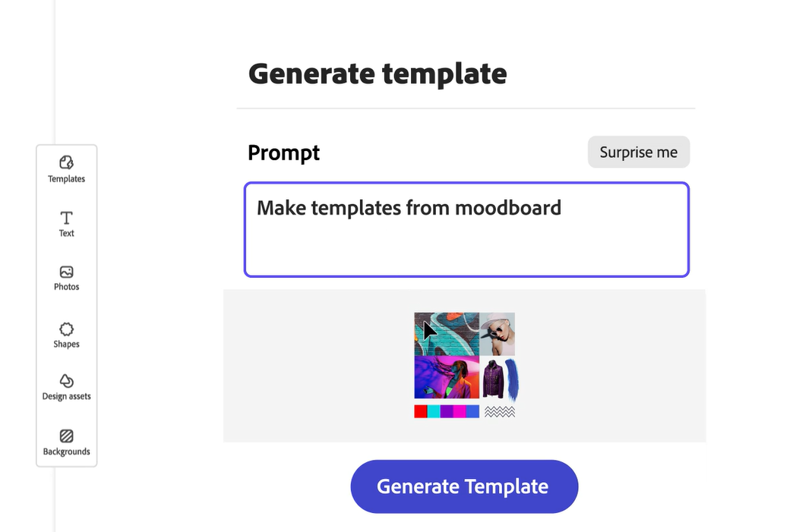The height and width of the screenshot is (532, 796).
Task: Select the purple jacket image
Action: [494, 378]
